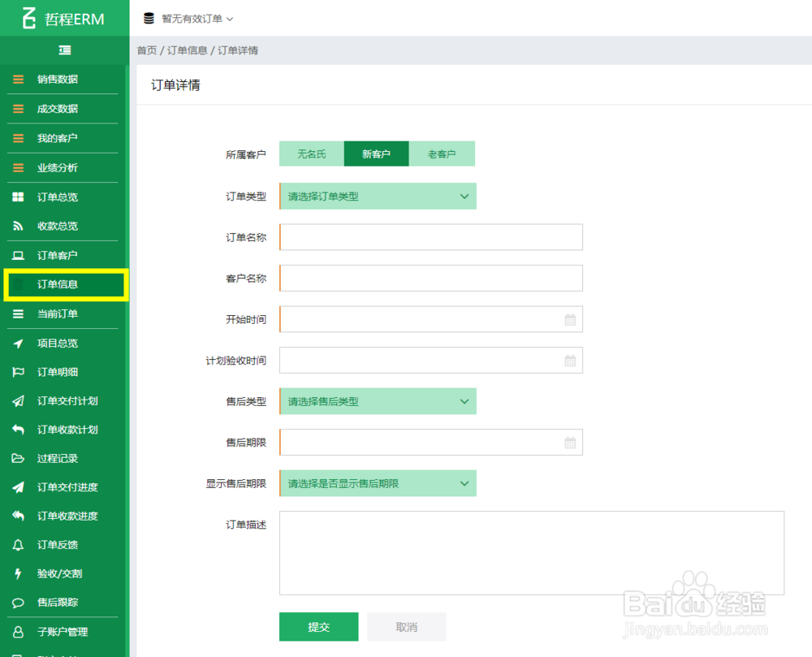The image size is (812, 657).
Task: Click the database icon next to 暂无有效订单
Action: point(148,18)
